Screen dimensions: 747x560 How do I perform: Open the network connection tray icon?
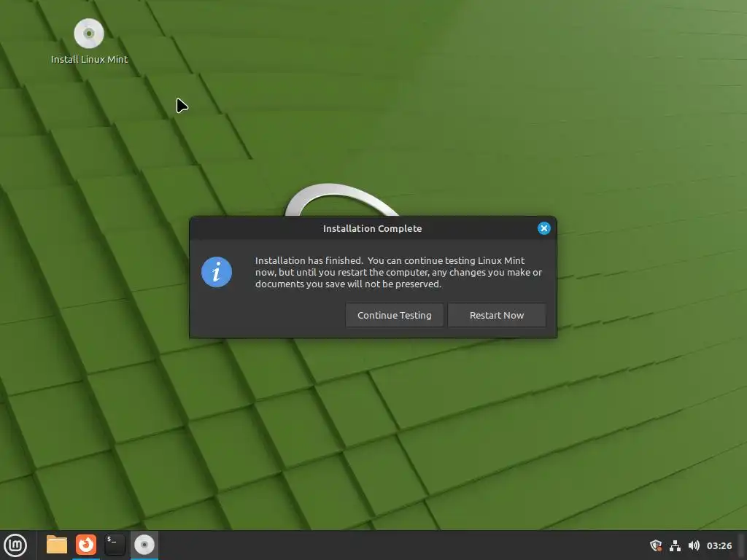tap(675, 545)
